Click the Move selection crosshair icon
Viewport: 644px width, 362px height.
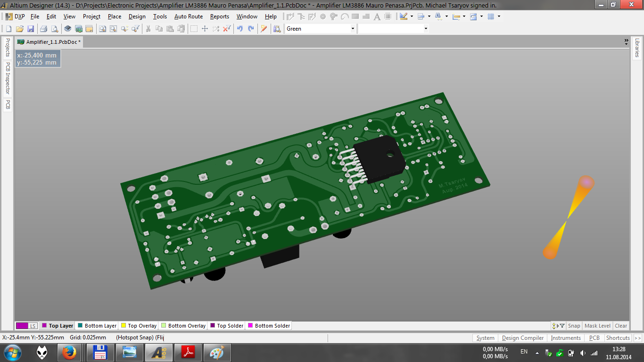[x=205, y=29]
